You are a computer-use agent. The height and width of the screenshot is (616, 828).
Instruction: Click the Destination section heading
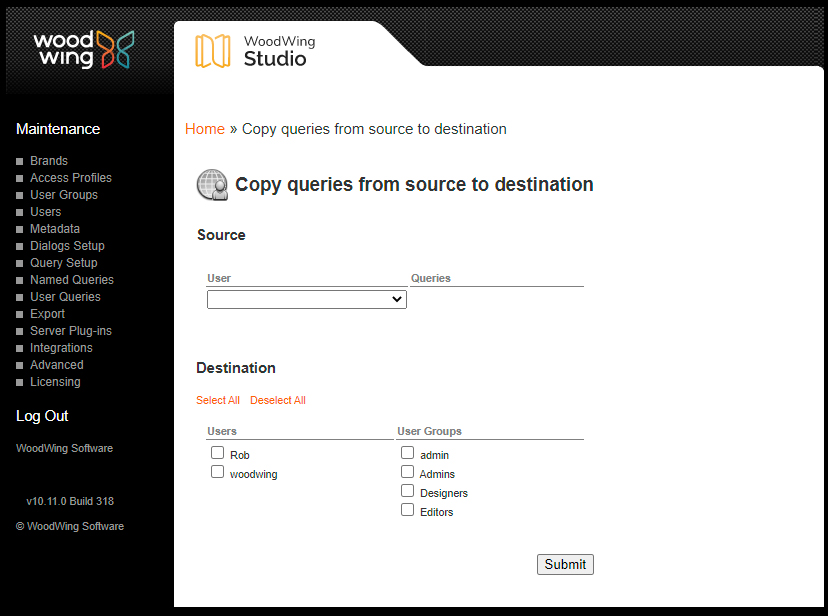[x=236, y=368]
